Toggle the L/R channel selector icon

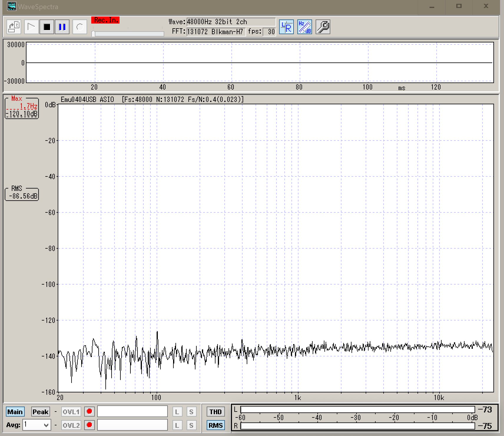click(286, 27)
